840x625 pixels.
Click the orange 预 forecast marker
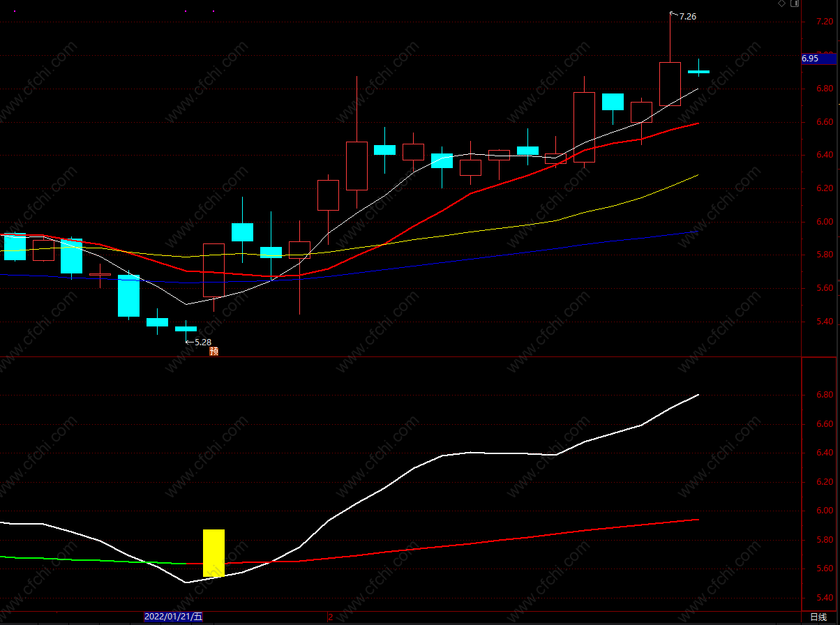(214, 351)
